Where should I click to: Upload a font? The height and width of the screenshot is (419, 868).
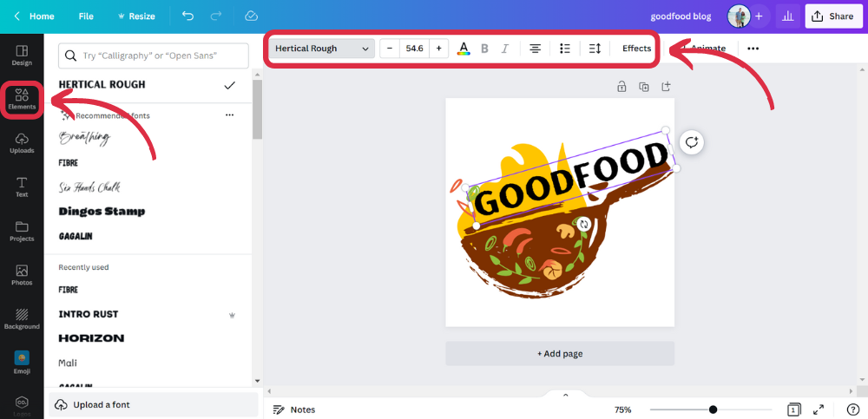(x=154, y=404)
